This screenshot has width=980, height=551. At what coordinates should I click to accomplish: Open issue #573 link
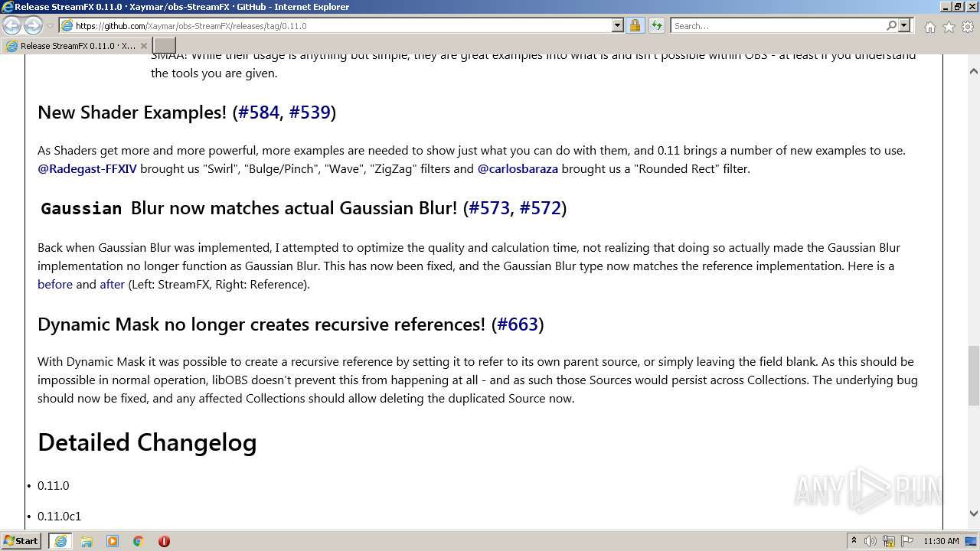[489, 208]
